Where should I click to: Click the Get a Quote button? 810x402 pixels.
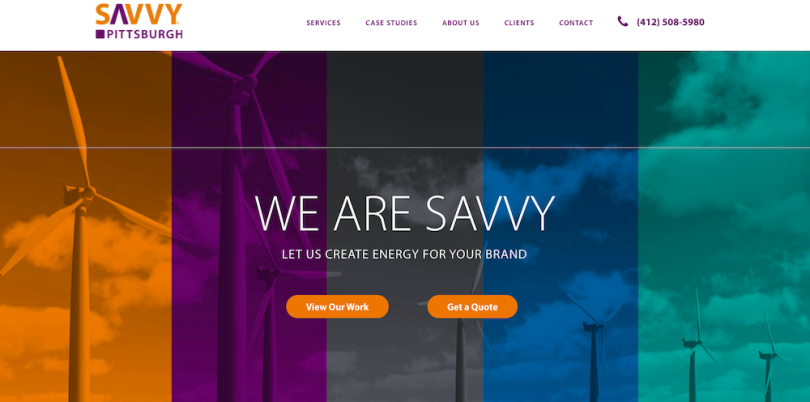(472, 306)
